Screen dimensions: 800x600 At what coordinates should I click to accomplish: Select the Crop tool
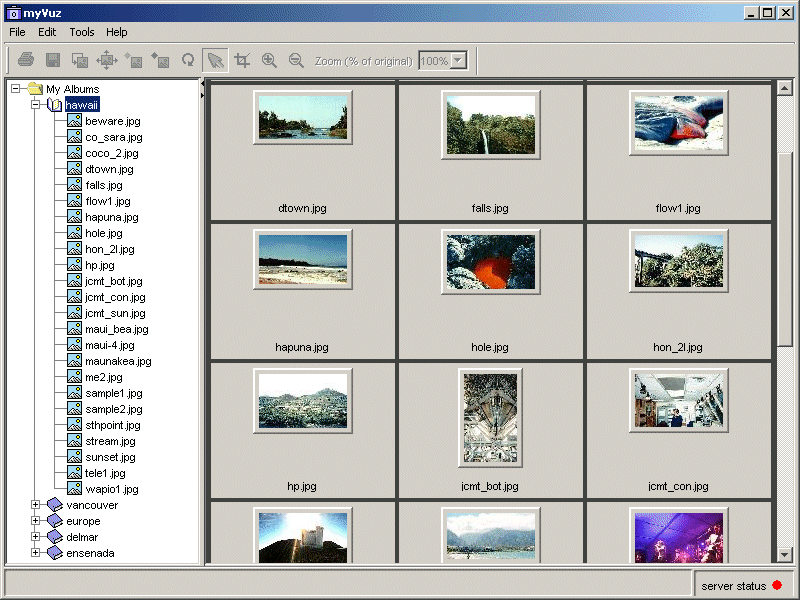coord(242,60)
